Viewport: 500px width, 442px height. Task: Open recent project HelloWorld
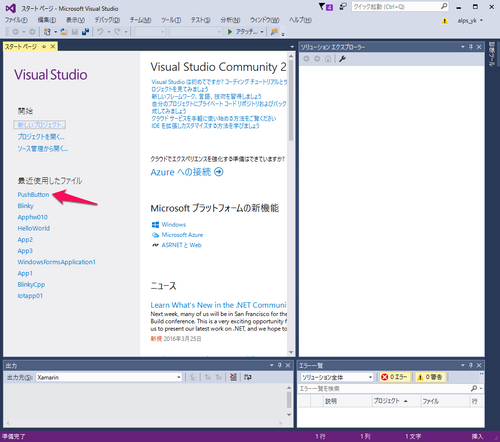(34, 228)
